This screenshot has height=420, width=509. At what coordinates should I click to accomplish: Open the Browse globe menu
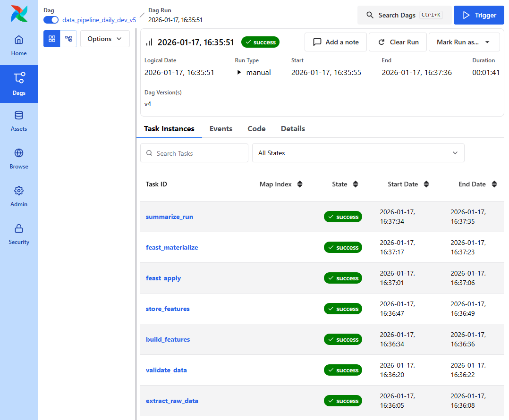pyautogui.click(x=19, y=159)
